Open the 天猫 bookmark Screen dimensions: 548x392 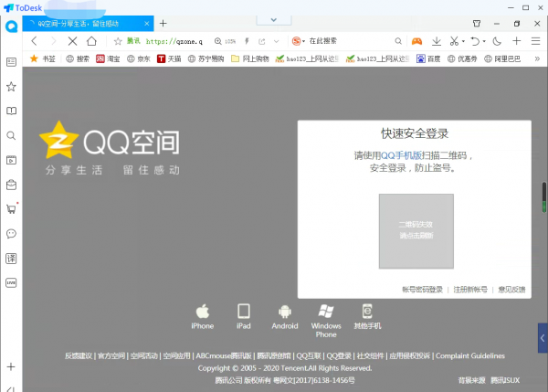[x=169, y=58]
